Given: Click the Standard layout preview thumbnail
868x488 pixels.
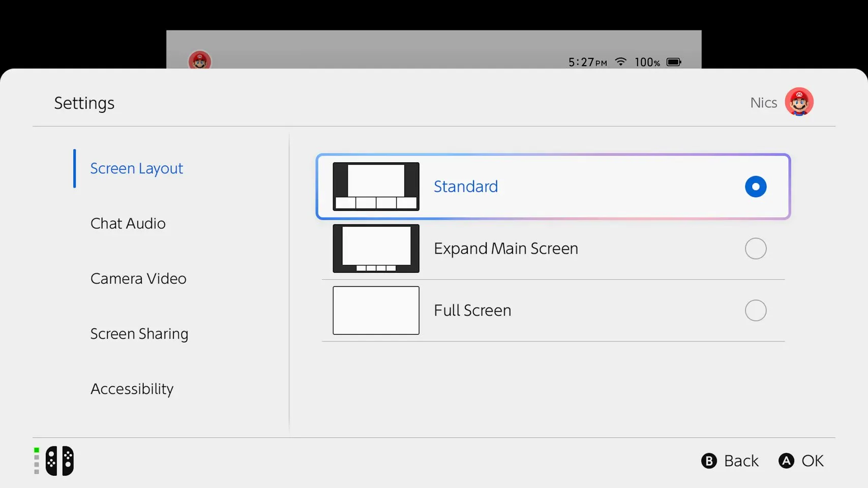Looking at the screenshot, I should point(376,187).
